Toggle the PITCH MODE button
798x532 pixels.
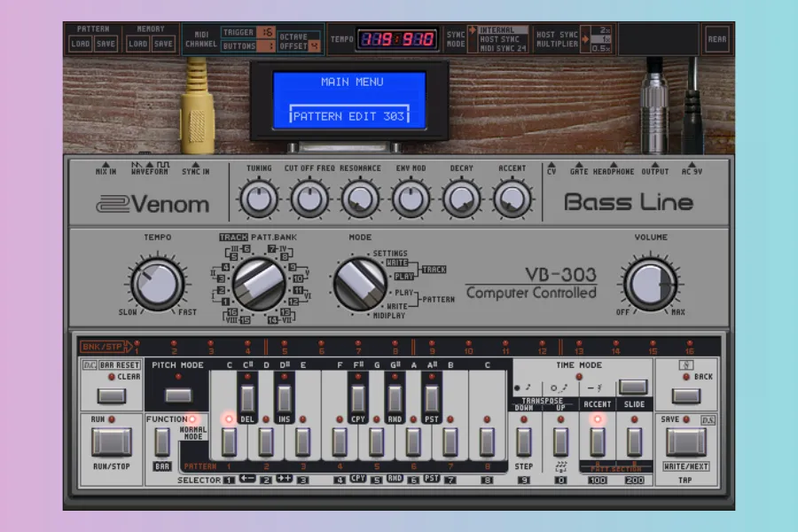pyautogui.click(x=178, y=395)
